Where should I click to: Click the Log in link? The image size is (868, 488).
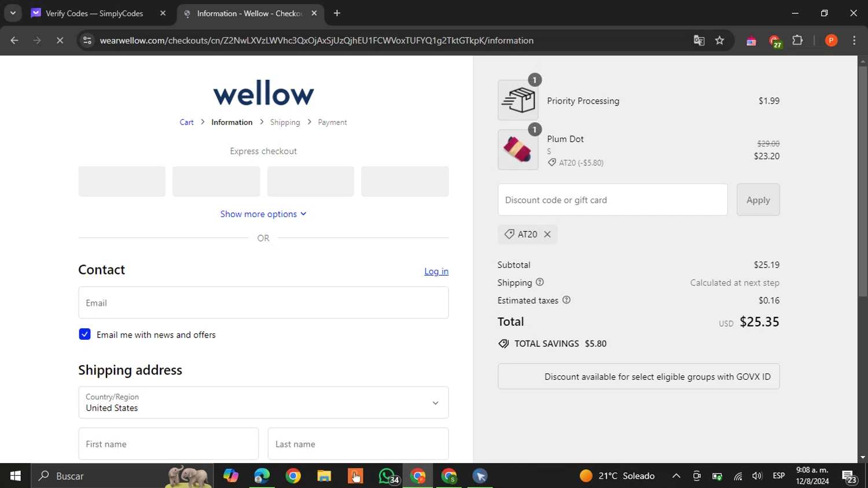436,271
